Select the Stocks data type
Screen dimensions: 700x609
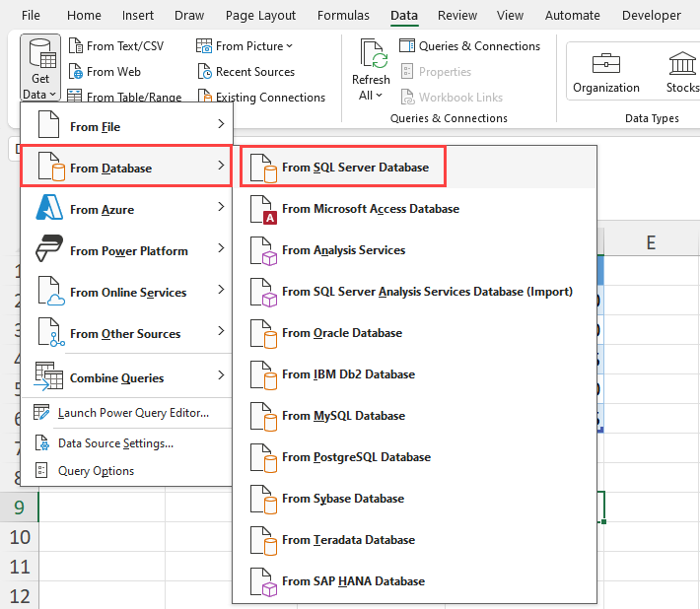pyautogui.click(x=682, y=71)
